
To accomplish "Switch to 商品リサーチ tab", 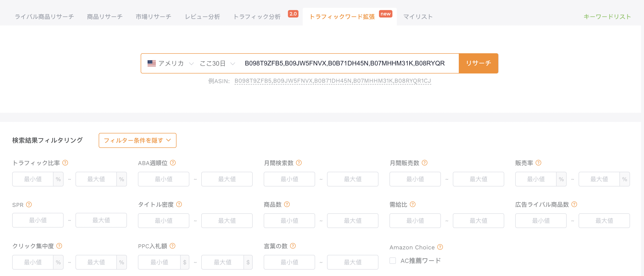I will (105, 17).
